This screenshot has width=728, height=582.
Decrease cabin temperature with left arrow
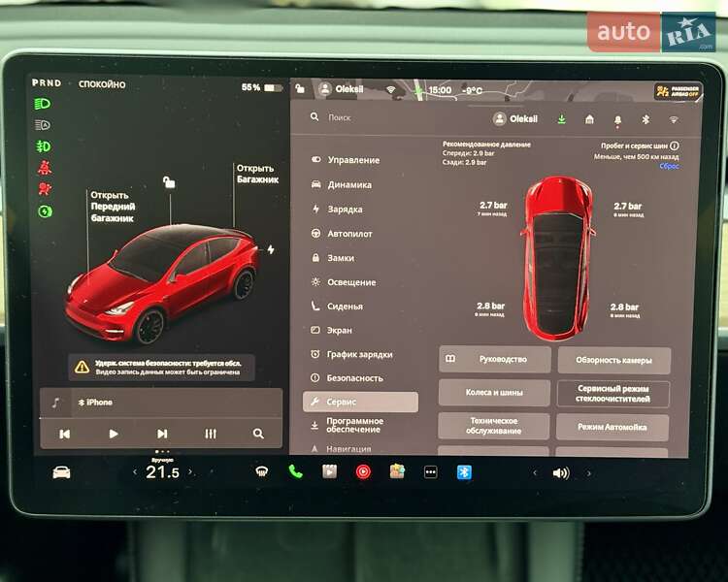point(135,472)
